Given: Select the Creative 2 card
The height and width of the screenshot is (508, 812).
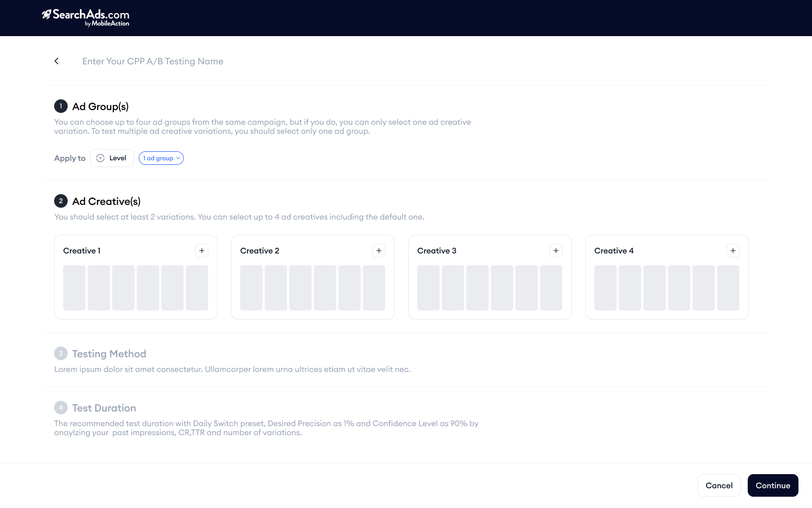Looking at the screenshot, I should (x=312, y=277).
